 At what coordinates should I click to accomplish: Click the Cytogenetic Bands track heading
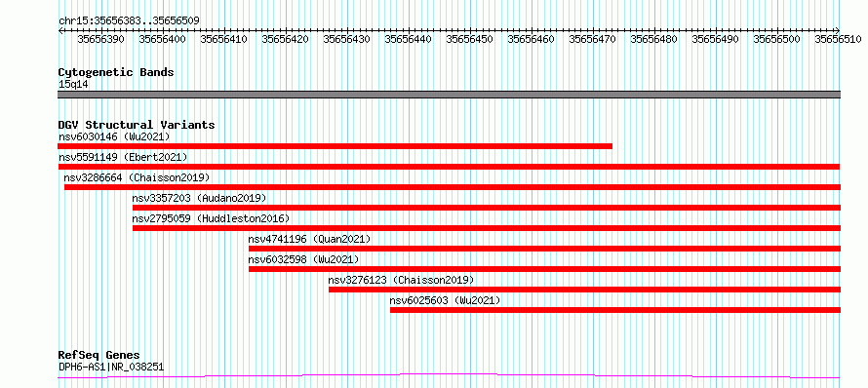point(116,72)
